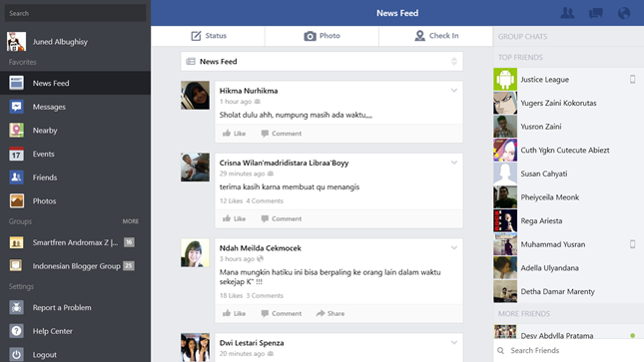Click search magnifier icon in Search Friends
The width and height of the screenshot is (644, 362).
(x=500, y=350)
